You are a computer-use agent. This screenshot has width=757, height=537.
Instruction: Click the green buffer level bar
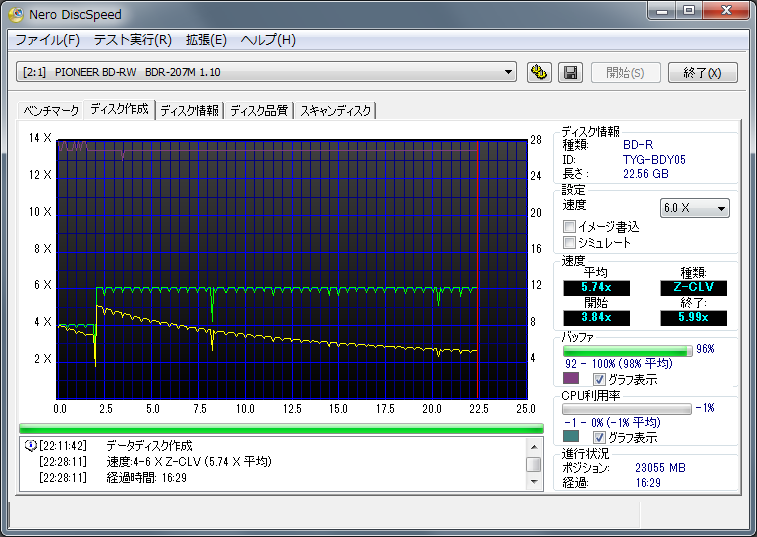pyautogui.click(x=627, y=350)
